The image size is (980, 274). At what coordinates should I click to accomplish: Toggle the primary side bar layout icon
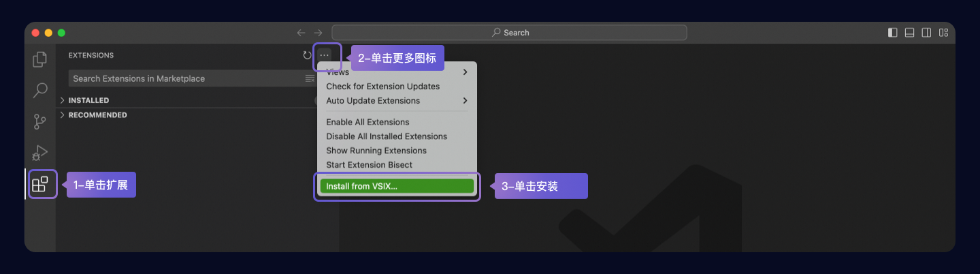[893, 33]
